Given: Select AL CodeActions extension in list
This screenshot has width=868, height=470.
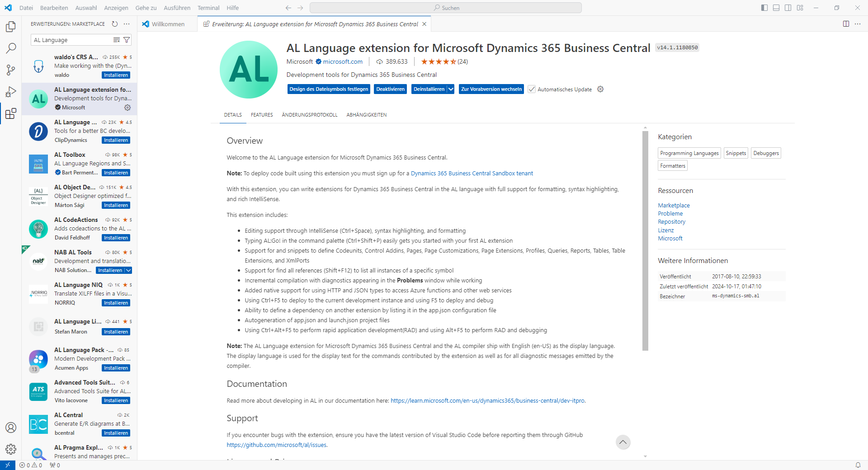Looking at the screenshot, I should pos(80,229).
